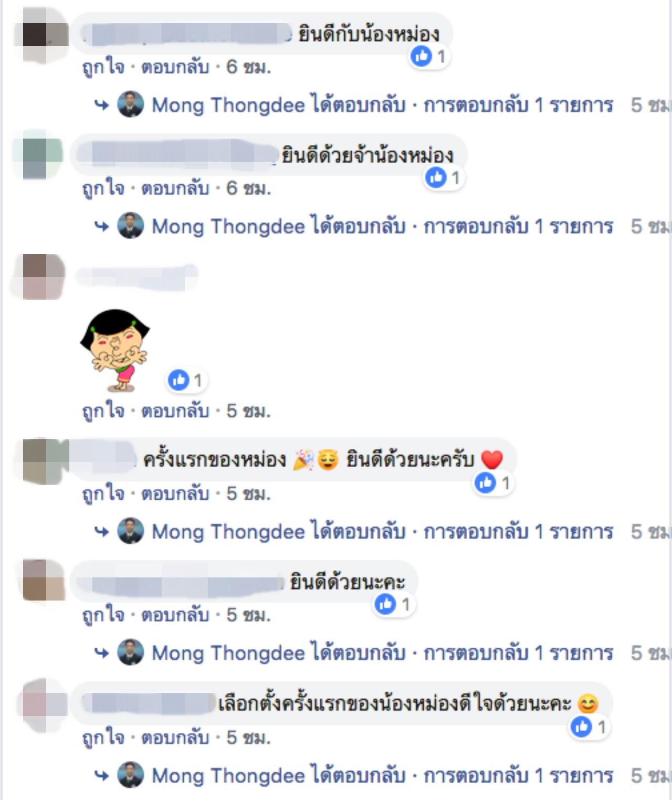
Task: Like the sticker comment via ถูกใจ
Action: (x=103, y=411)
